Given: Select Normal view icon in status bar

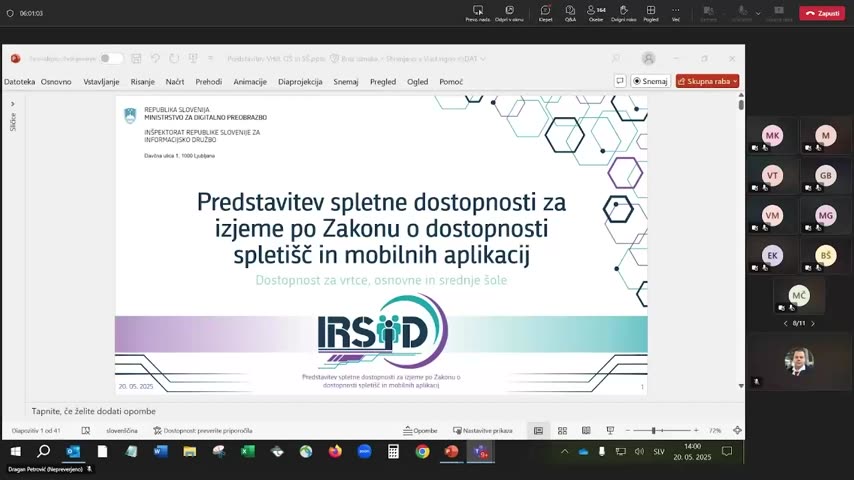Looking at the screenshot, I should point(538,430).
